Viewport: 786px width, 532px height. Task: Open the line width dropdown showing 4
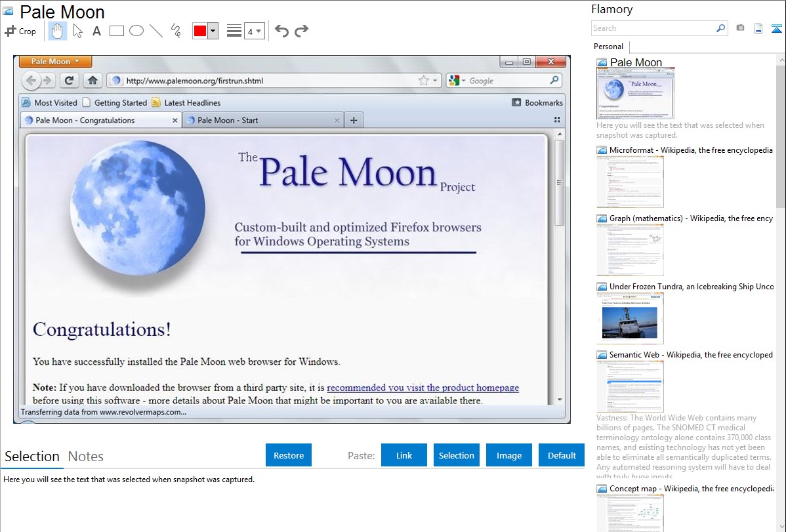(x=254, y=31)
